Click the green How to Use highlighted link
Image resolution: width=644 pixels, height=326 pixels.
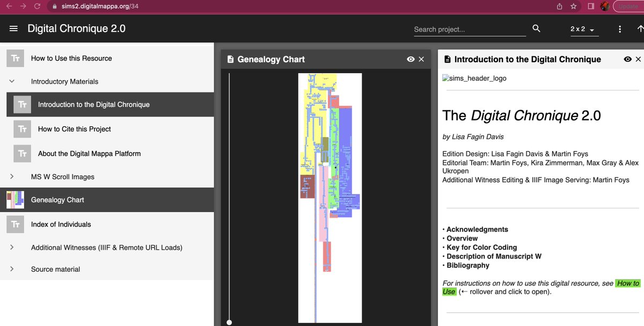(627, 283)
